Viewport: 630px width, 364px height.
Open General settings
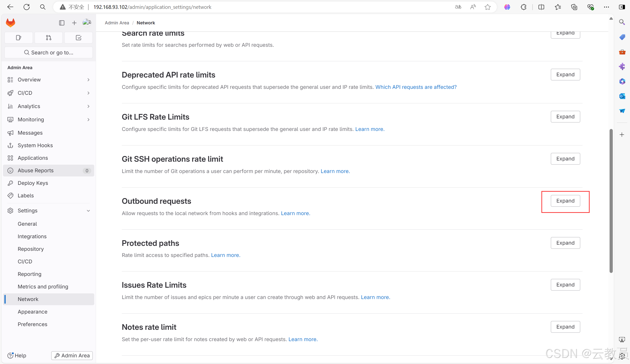click(48, 224)
